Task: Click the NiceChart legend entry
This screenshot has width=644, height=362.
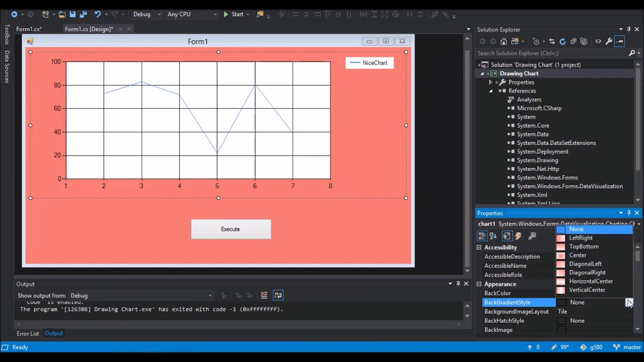Action: coord(369,63)
